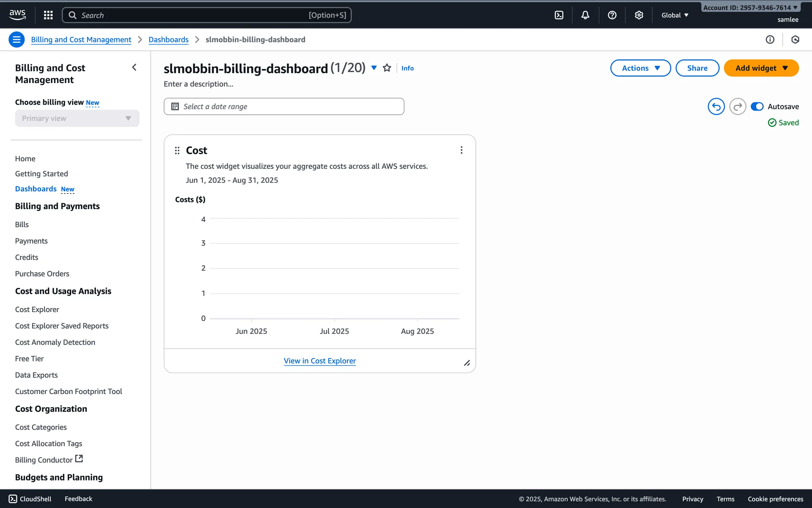The image size is (812, 508).
Task: Open the Add widget dropdown
Action: pos(761,68)
